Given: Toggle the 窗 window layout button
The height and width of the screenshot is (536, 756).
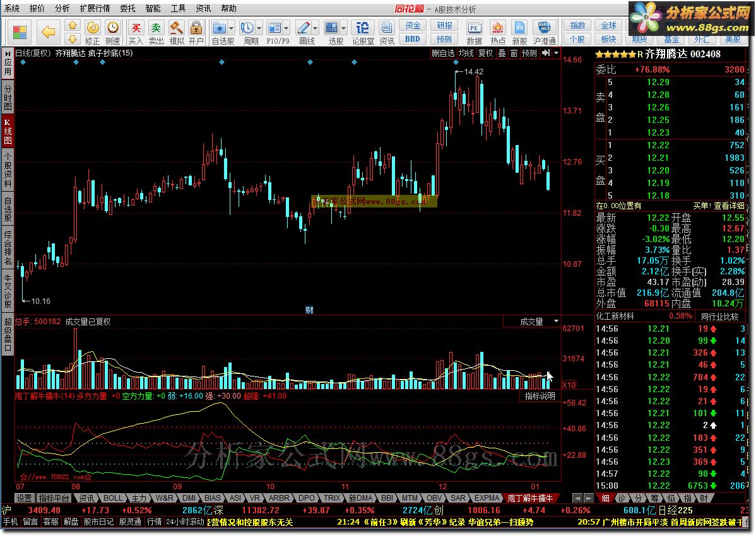Looking at the screenshot, I should tap(514, 53).
